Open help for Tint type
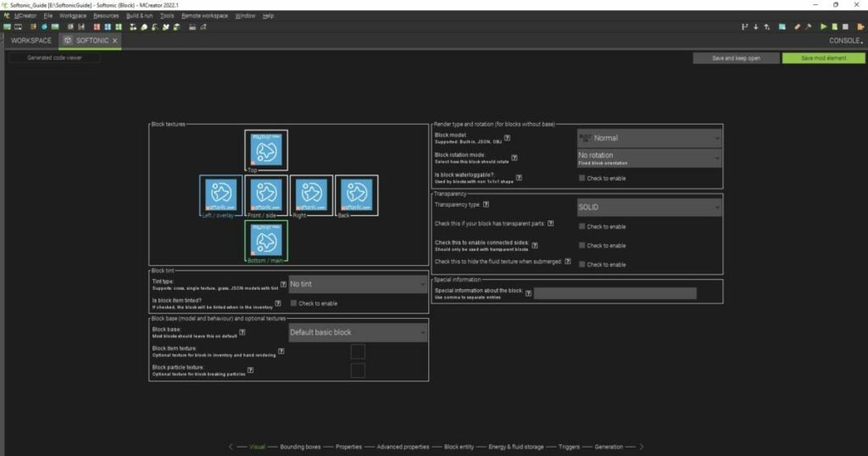This screenshot has width=868, height=456. coord(283,284)
